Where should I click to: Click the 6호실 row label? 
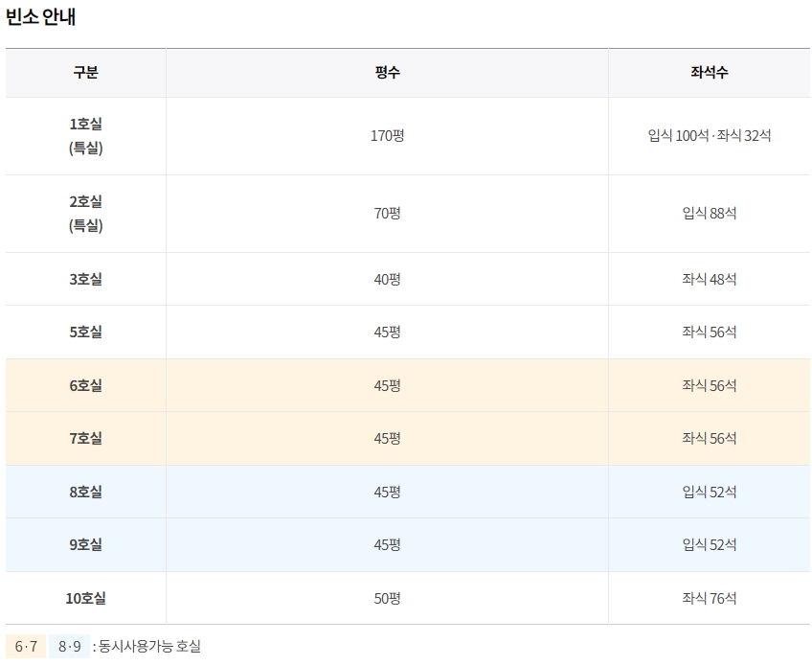[85, 386]
